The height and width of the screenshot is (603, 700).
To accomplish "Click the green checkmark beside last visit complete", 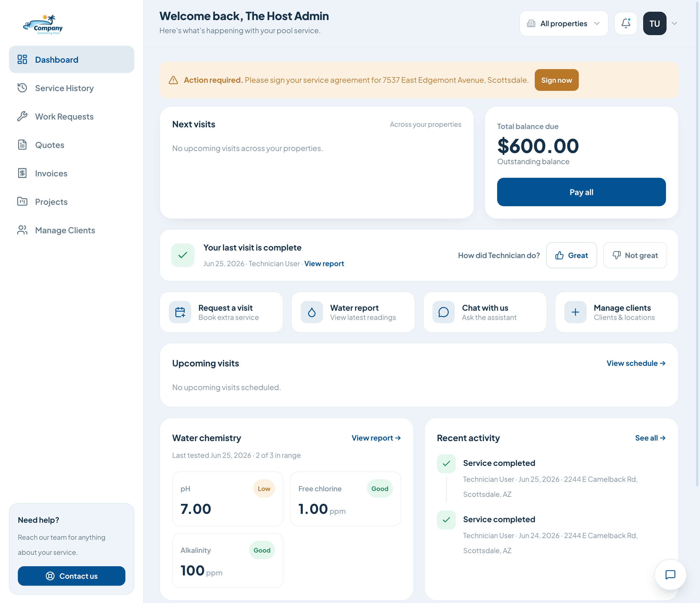I will 183,255.
